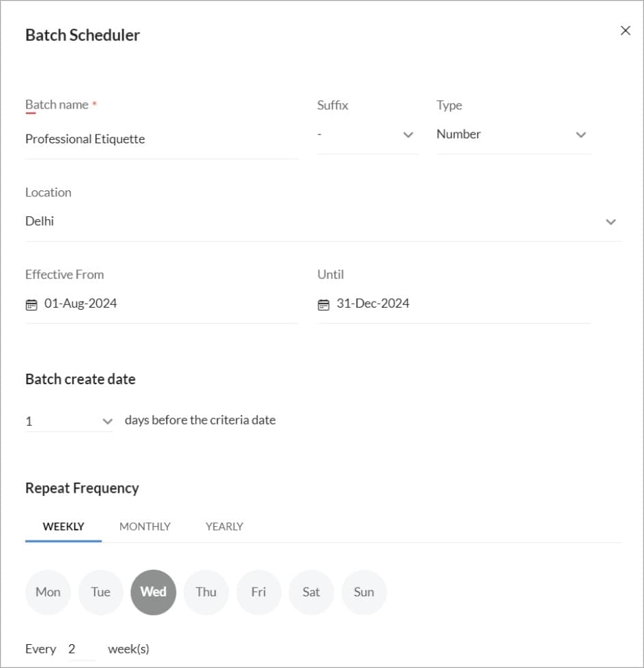Screen dimensions: 644x668
Task: Select Sun as a repeat day
Action: 364,592
